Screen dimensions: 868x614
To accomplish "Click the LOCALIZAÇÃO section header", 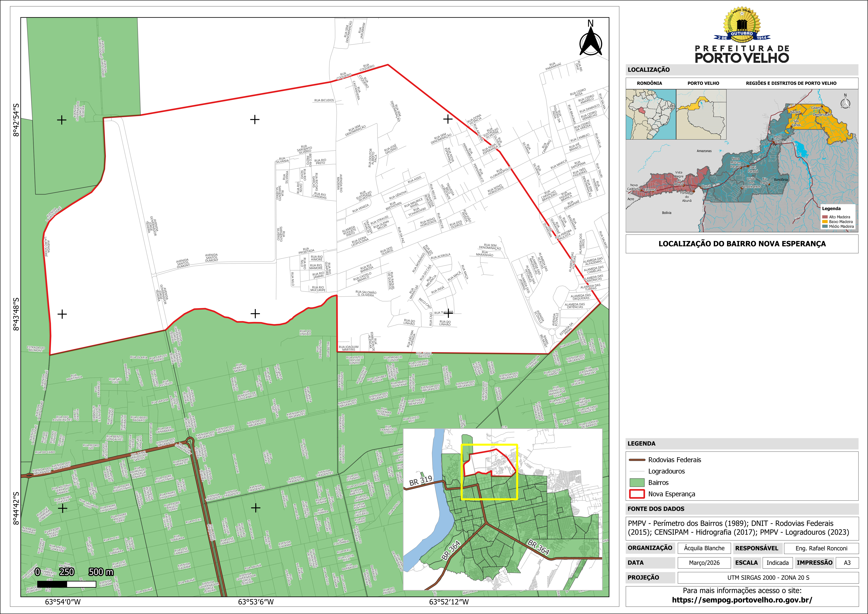I will click(649, 70).
